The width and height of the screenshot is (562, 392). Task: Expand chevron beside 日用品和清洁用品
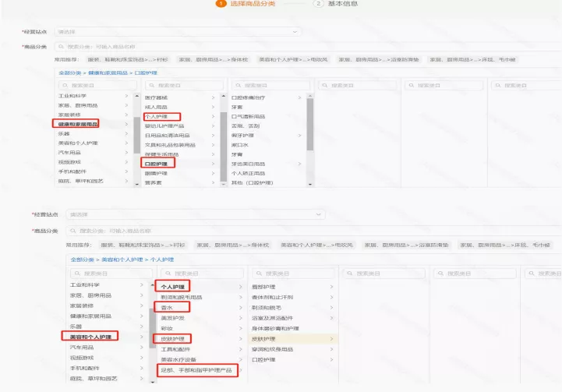pyautogui.click(x=213, y=136)
